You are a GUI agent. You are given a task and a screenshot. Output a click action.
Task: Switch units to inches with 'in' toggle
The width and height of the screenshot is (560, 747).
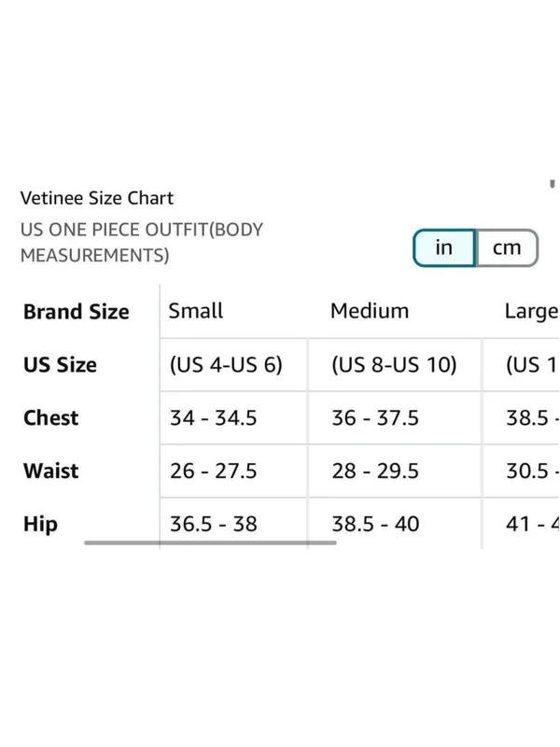(x=444, y=247)
